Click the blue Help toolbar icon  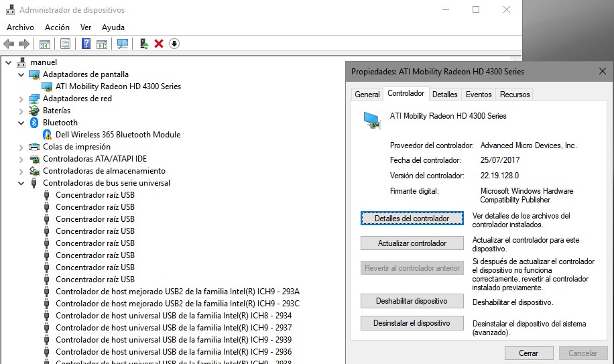(x=86, y=44)
